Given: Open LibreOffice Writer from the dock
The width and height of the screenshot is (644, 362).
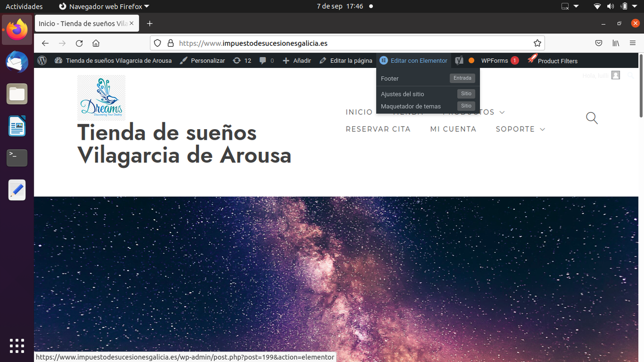Looking at the screenshot, I should (17, 126).
